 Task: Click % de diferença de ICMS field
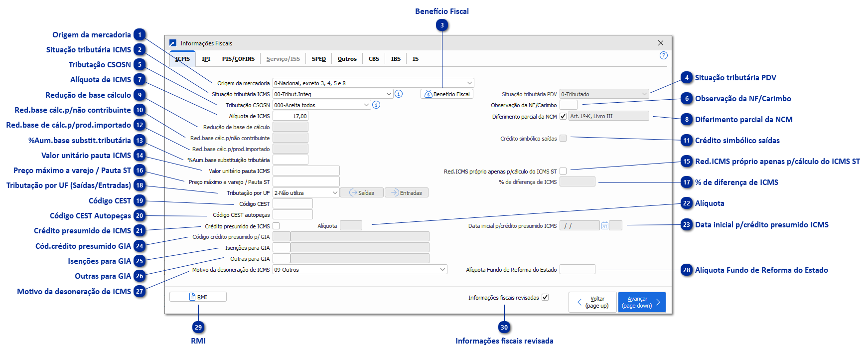point(578,181)
